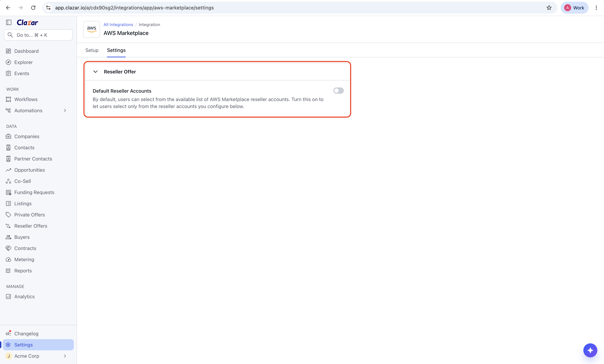604x364 pixels.
Task: Go to All Integrations breadcrumb link
Action: (118, 24)
